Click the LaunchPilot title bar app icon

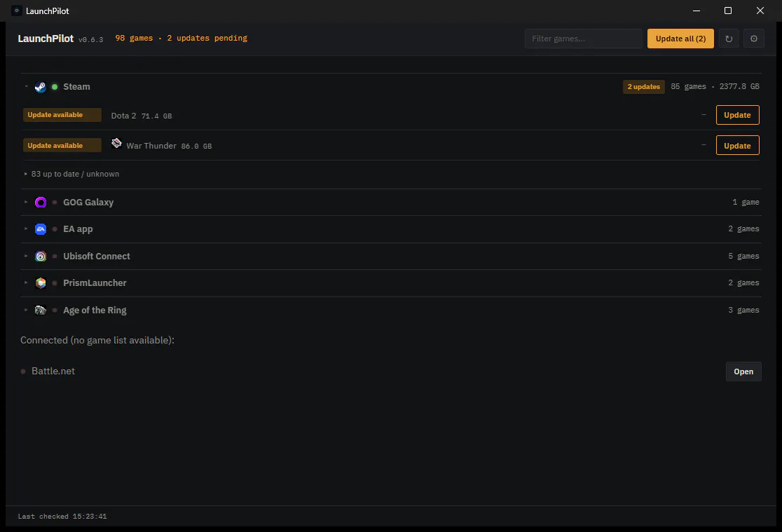point(16,11)
